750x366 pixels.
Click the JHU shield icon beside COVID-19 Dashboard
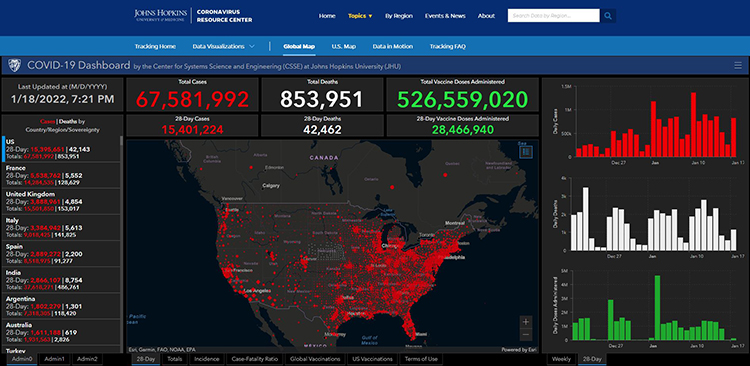pos(15,66)
